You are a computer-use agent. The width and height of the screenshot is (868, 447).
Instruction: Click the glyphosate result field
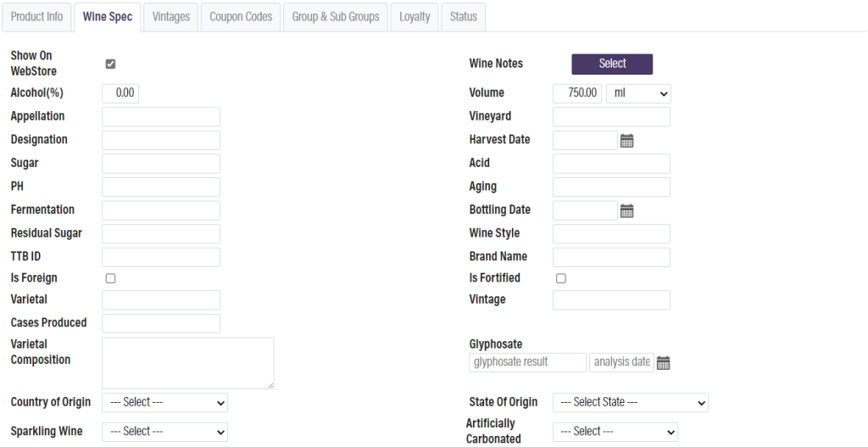point(527,362)
